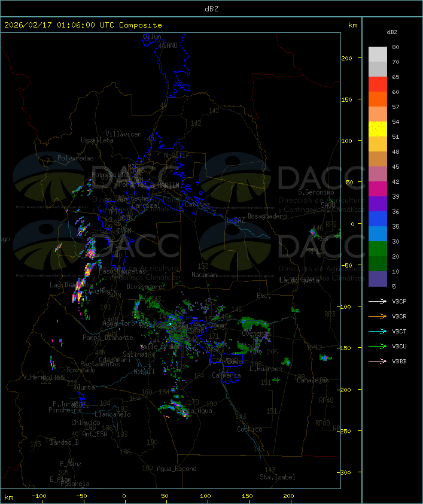423x504 pixels.
Task: Click the Nacunan map label
Action: (204, 275)
